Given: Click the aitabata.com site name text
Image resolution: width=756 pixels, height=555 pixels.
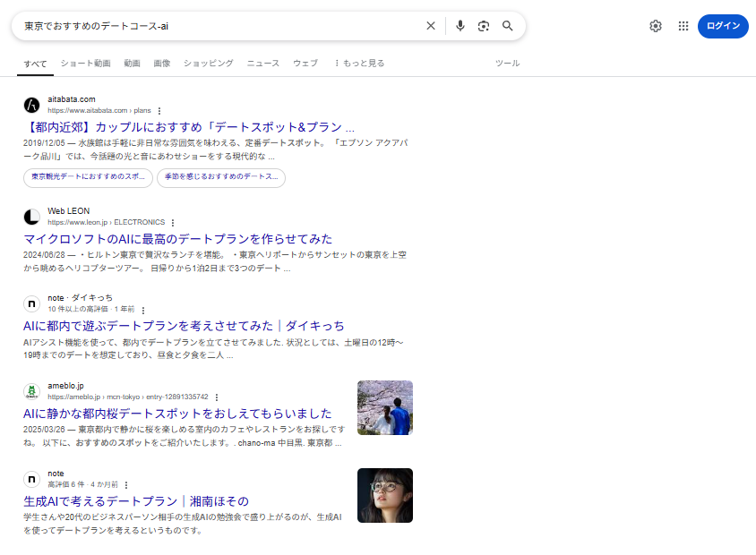Looking at the screenshot, I should pos(72,99).
